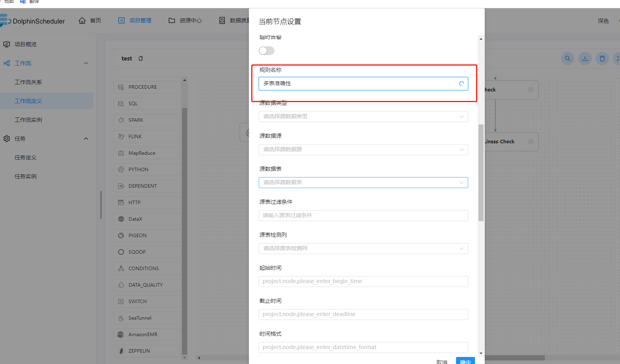Click the DolphinScheduler logo
This screenshot has width=620, height=364.
pos(33,21)
